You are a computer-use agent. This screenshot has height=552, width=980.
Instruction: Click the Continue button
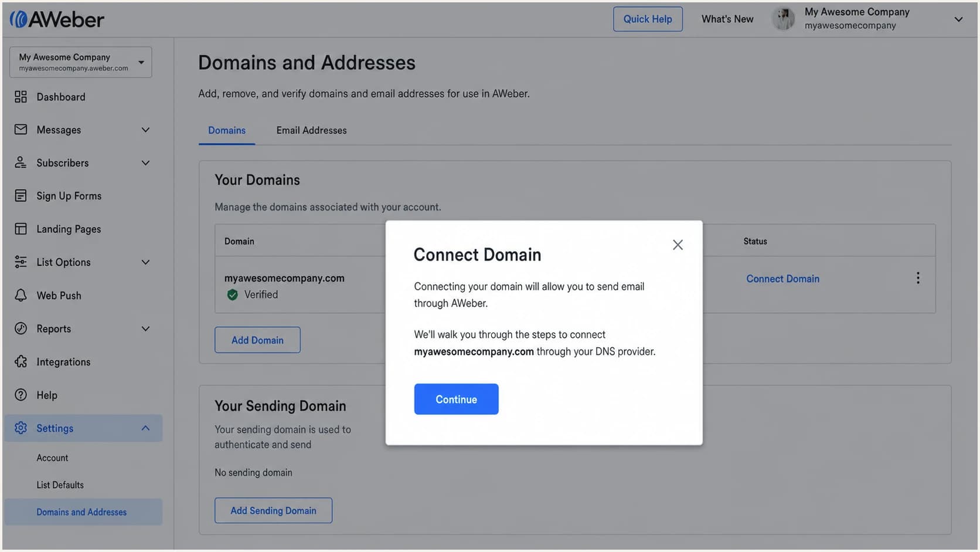tap(456, 399)
